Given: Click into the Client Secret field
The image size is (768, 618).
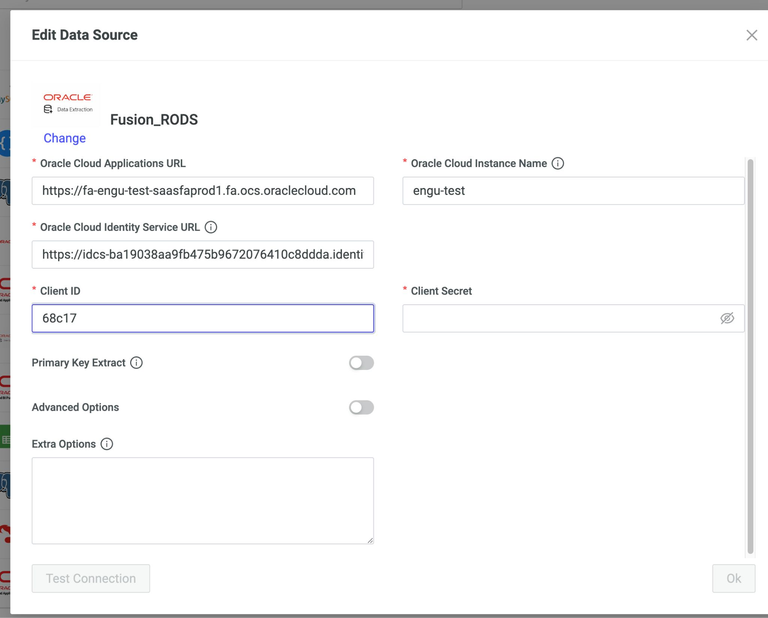Looking at the screenshot, I should (x=574, y=318).
